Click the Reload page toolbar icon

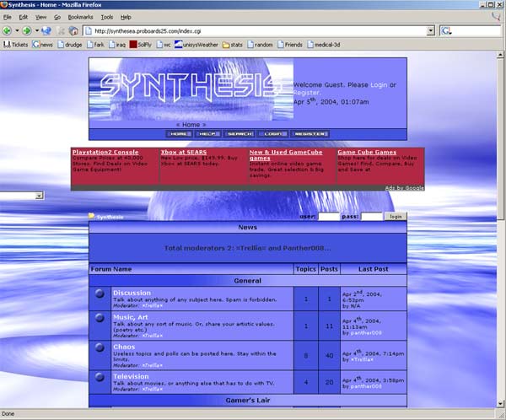[47, 30]
